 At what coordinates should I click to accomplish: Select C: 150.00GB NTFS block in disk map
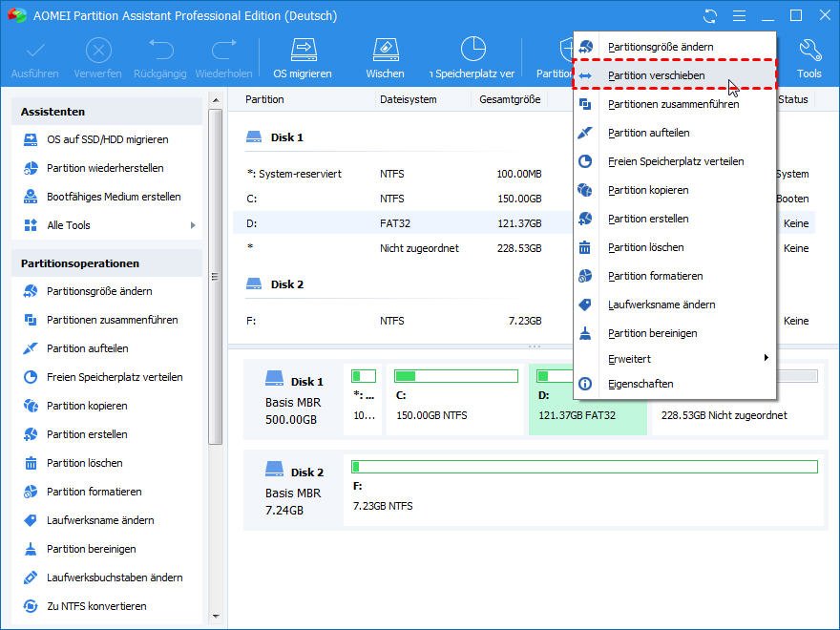pyautogui.click(x=454, y=399)
